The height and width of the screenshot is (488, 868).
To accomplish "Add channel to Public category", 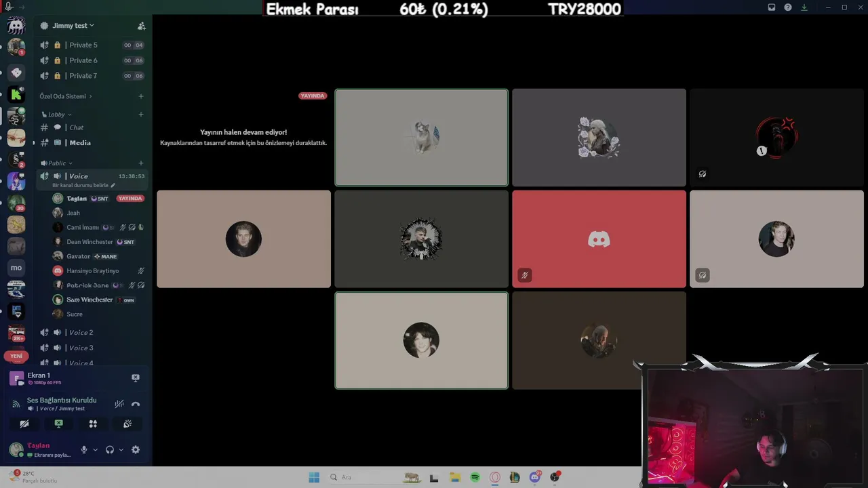I will click(141, 163).
